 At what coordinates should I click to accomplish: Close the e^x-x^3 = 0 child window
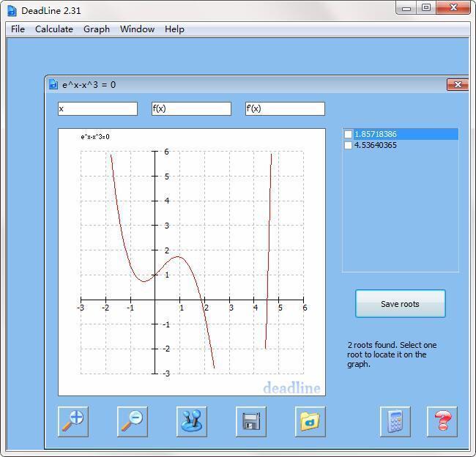[458, 85]
